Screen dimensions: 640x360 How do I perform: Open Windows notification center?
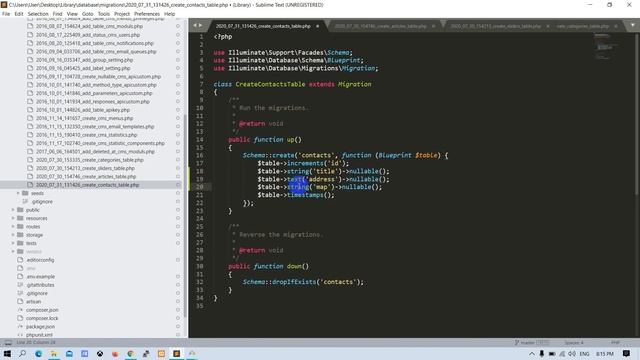click(626, 353)
